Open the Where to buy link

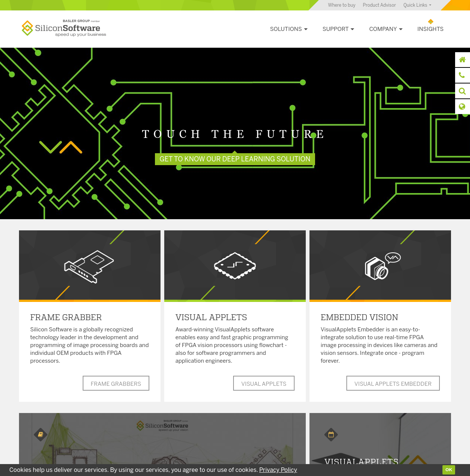(x=342, y=5)
